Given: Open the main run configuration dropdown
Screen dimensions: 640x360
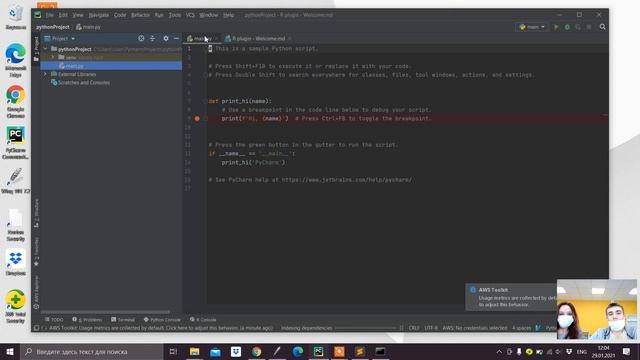Looking at the screenshot, I should coord(532,27).
